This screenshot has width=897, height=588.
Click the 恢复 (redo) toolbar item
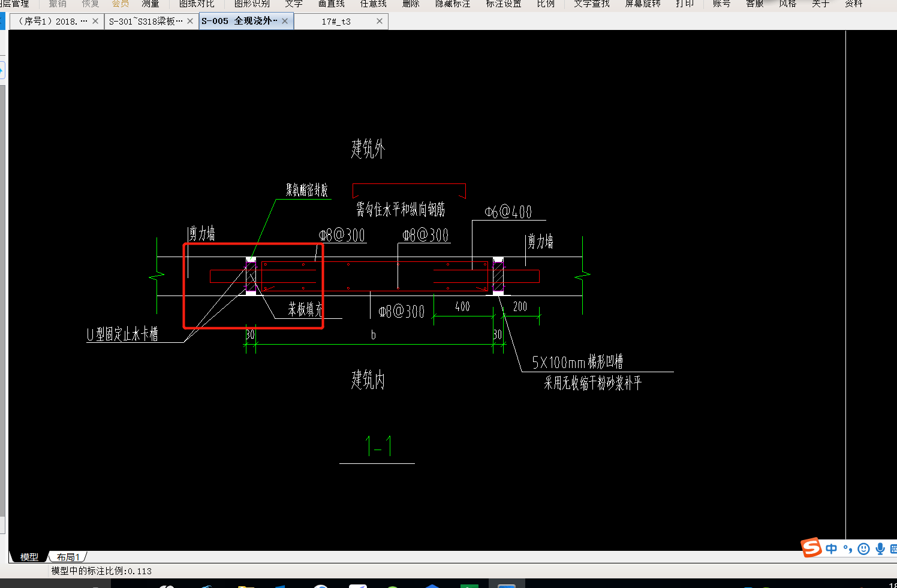[91, 4]
